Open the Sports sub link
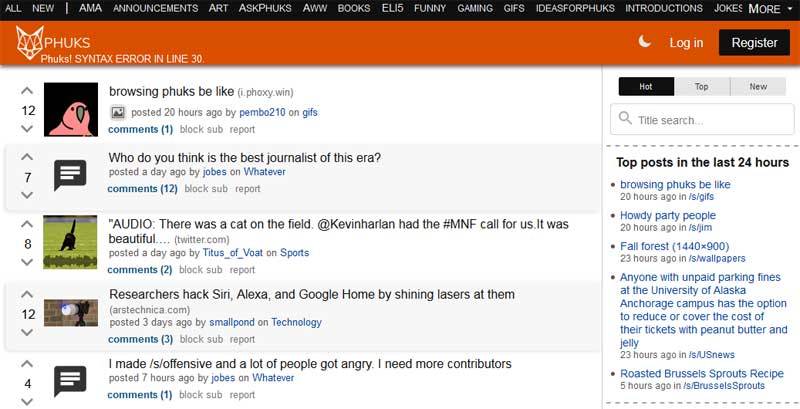800x409 pixels. [x=294, y=252]
